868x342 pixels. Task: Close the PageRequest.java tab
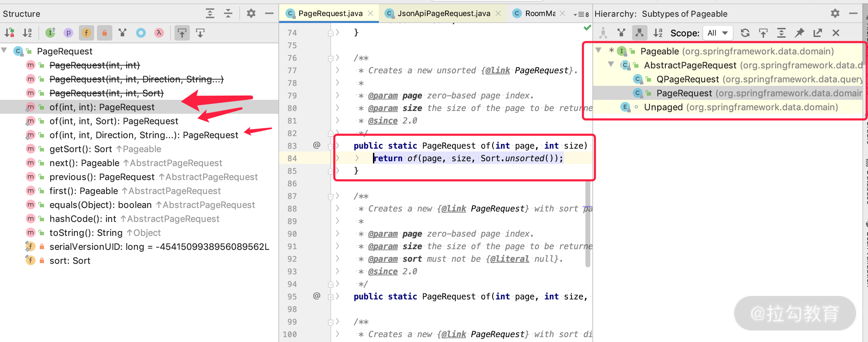click(371, 13)
